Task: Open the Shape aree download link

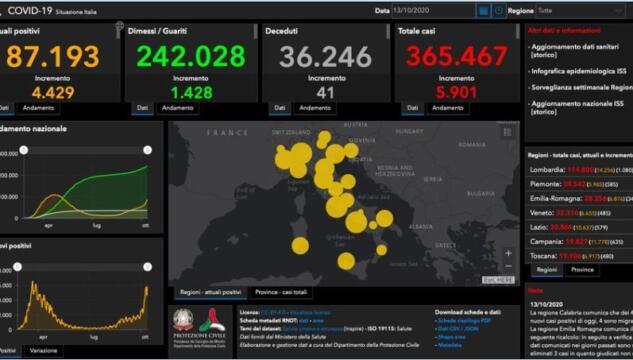Action: click(x=451, y=337)
